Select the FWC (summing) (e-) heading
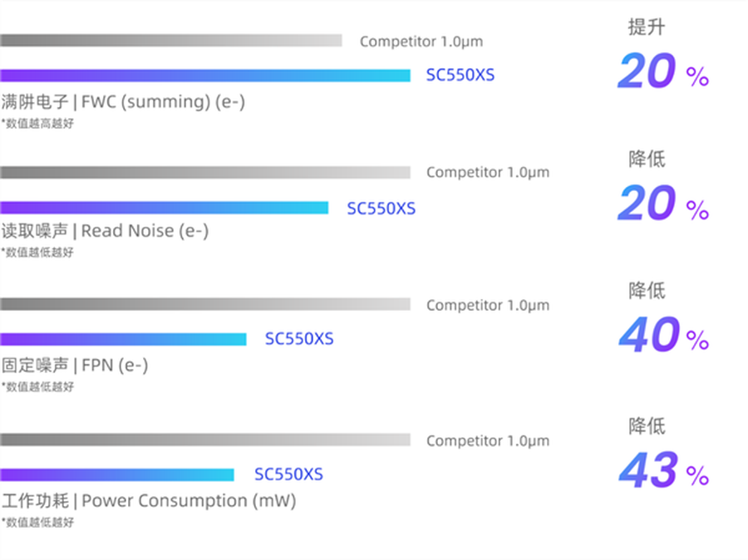Viewport: 748px width, 560px height. (123, 103)
